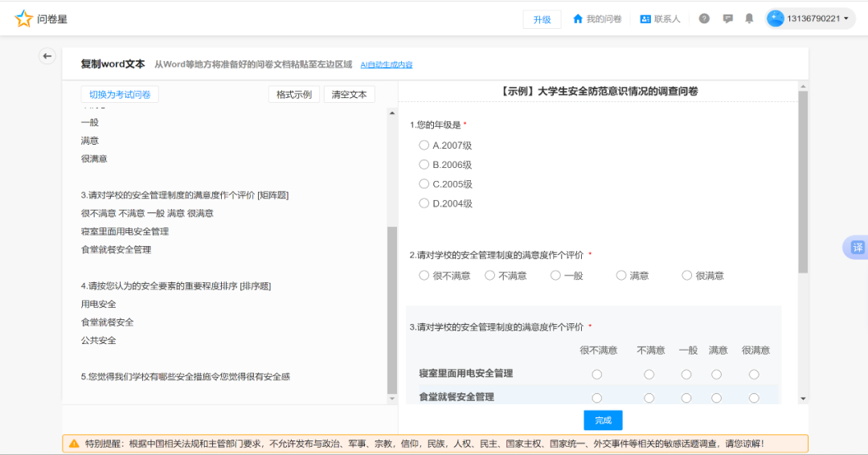Click text line 寝室里面用电安全管理 in editor

click(x=125, y=232)
